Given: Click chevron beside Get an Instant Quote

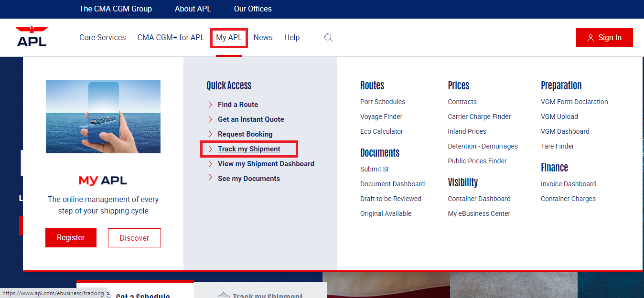Looking at the screenshot, I should 210,119.
